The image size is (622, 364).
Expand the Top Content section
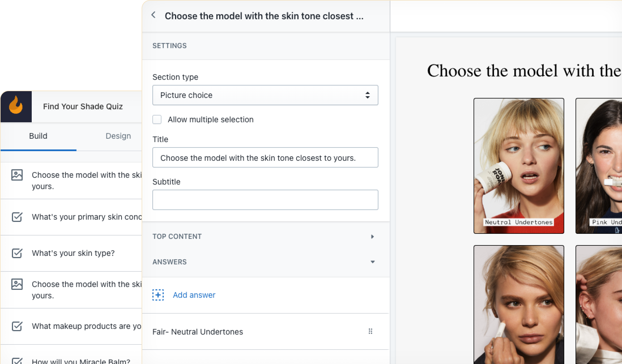(x=372, y=237)
